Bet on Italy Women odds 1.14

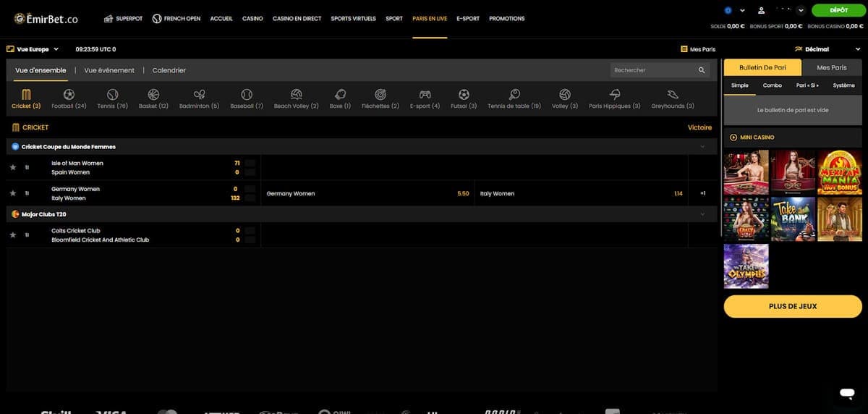pos(678,193)
